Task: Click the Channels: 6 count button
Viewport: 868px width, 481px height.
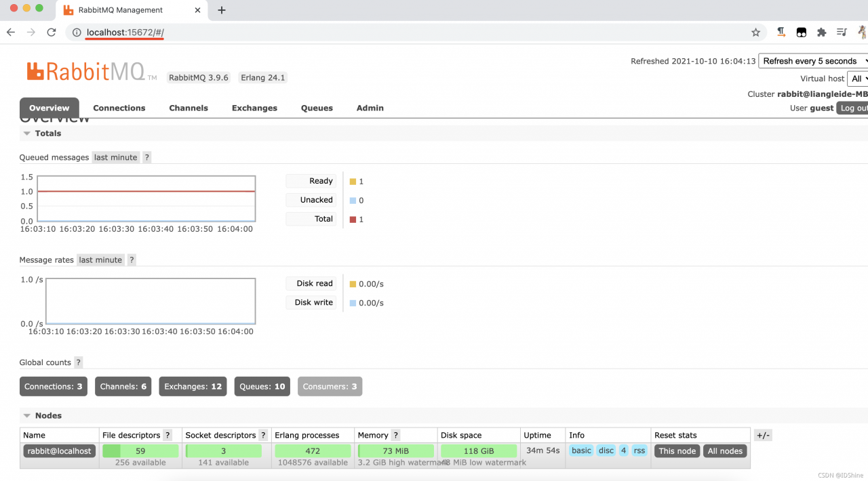Action: (x=123, y=387)
